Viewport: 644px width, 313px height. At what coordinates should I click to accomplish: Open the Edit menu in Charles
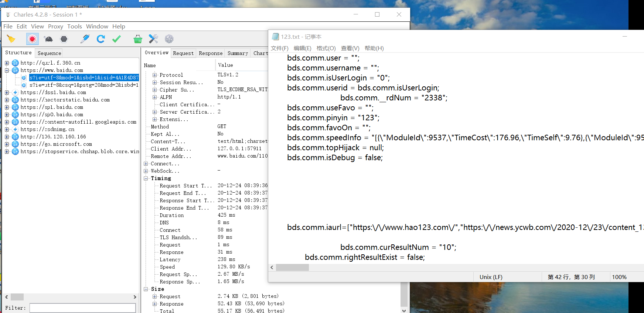[x=22, y=27]
